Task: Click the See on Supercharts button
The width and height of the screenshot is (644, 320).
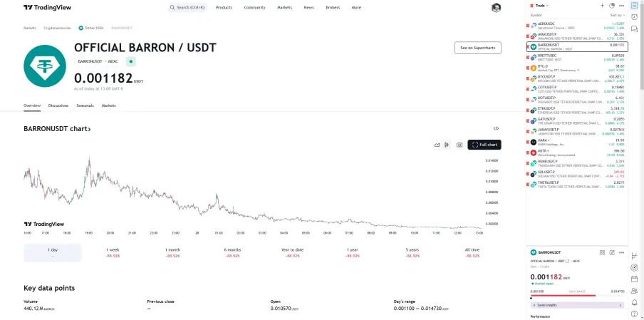Action: (478, 48)
